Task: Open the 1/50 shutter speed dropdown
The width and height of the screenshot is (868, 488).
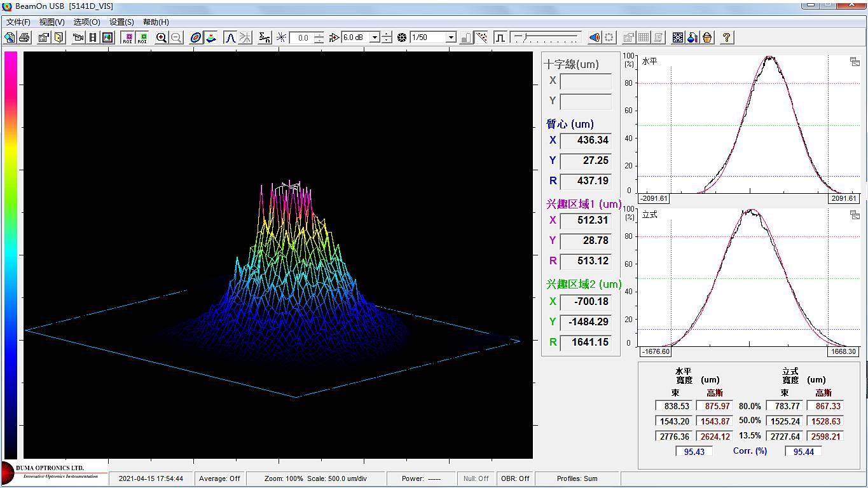Action: 451,37
